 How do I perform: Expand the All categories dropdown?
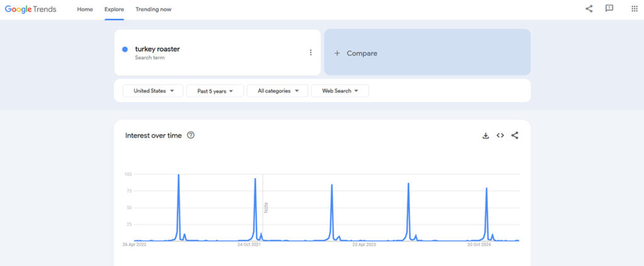[277, 91]
